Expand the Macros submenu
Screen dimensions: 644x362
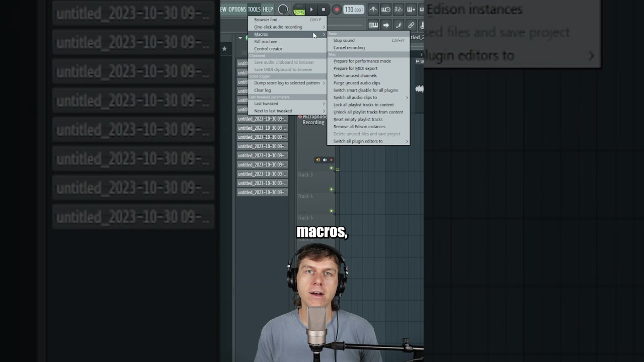[287, 34]
